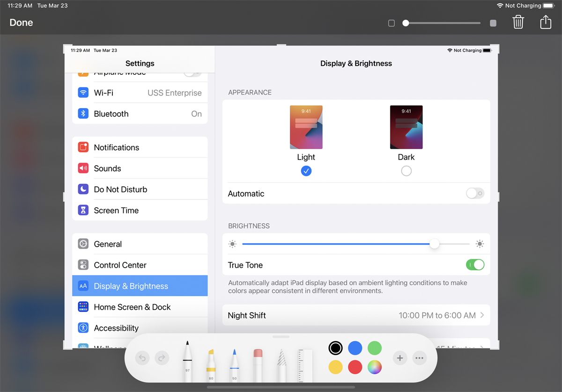Select the Dark appearance radio button

[407, 171]
